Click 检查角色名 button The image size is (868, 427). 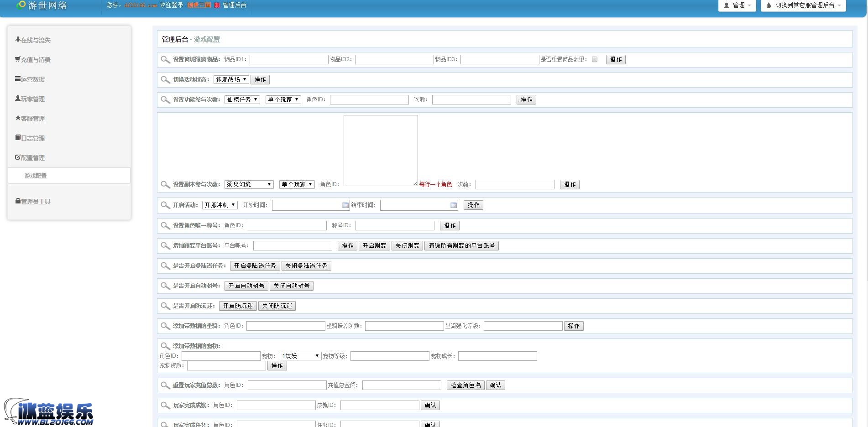[x=465, y=385]
